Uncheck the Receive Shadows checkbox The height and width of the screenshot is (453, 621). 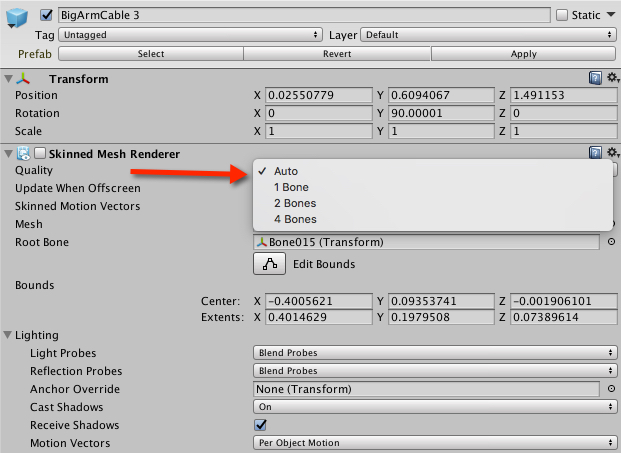point(261,425)
